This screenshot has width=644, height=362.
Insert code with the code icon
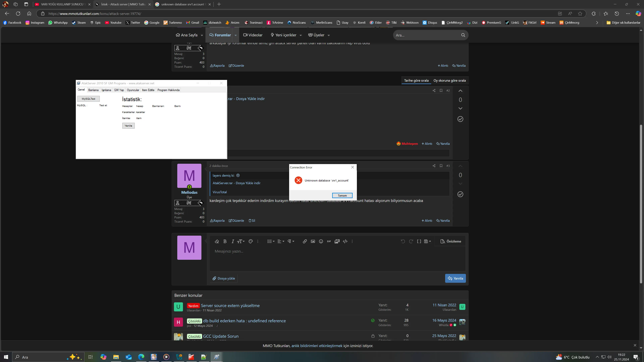coord(345,241)
